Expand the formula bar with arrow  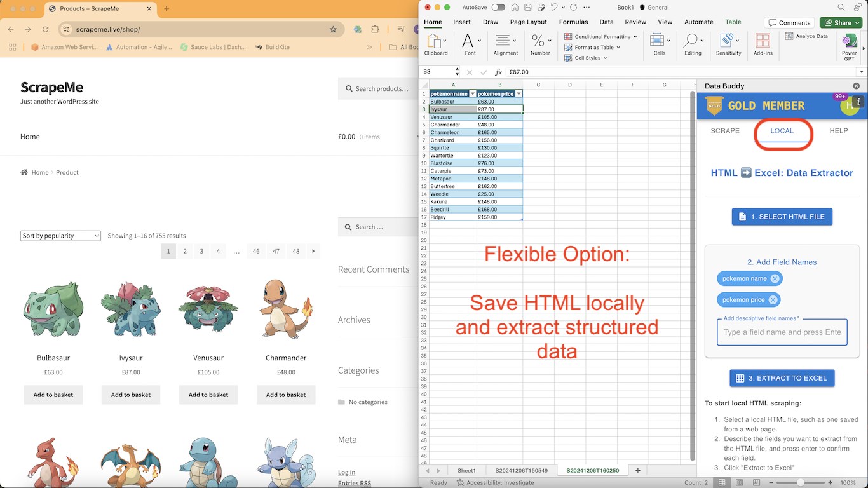[861, 72]
